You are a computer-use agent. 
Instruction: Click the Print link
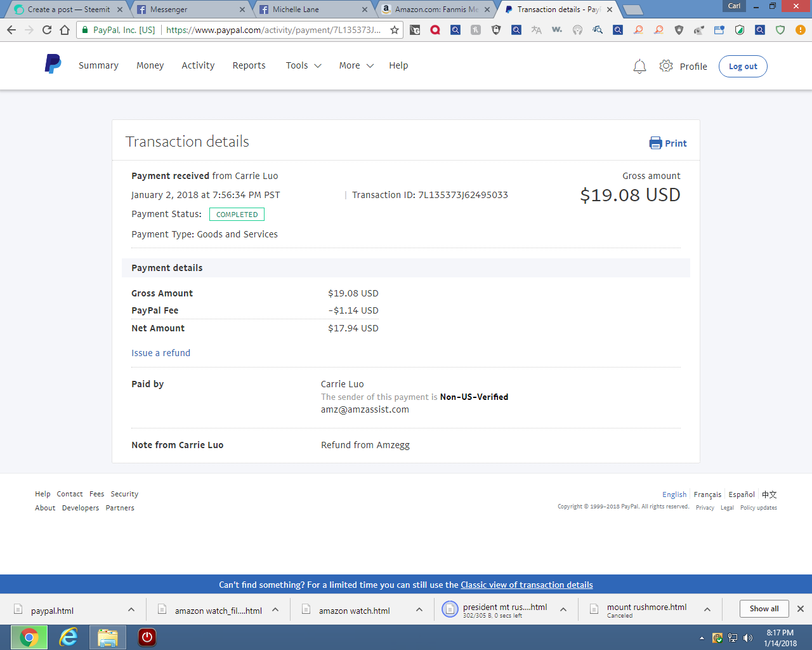676,143
